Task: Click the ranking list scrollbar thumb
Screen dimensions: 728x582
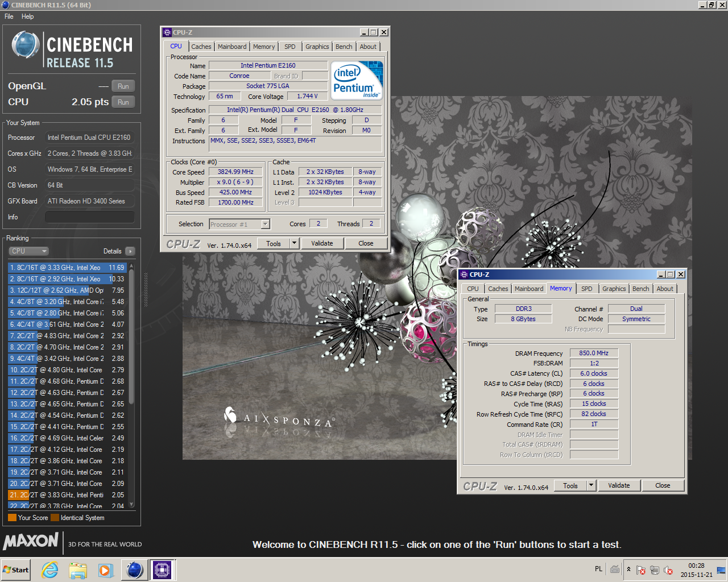Action: [132, 336]
